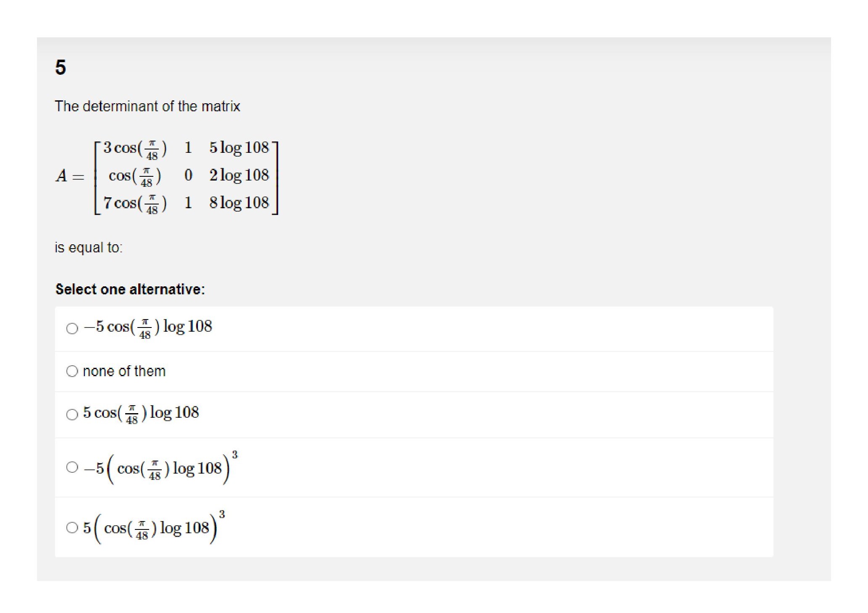Click the 7 cos(π/48) matrix entry
Screen dimensions: 868x613
[135, 204]
